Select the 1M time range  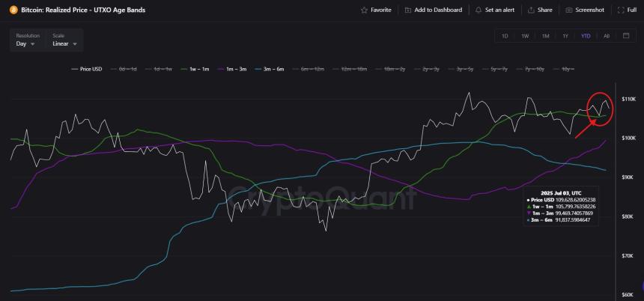pos(545,36)
